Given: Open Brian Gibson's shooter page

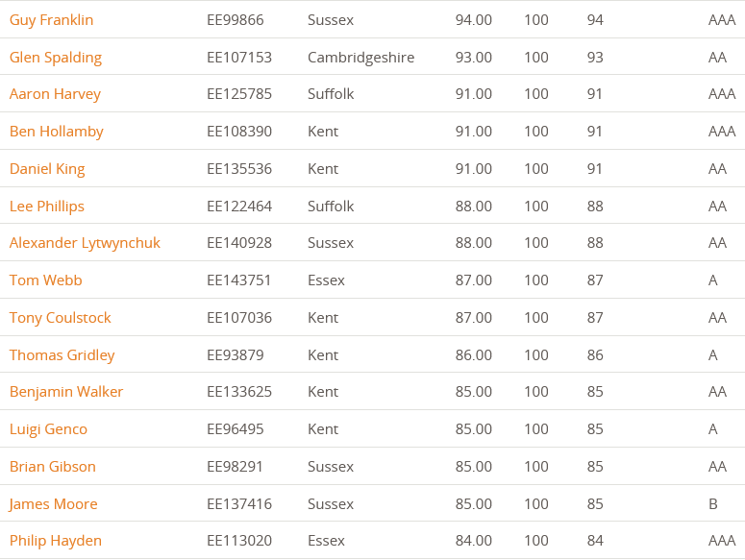Looking at the screenshot, I should (53, 467).
